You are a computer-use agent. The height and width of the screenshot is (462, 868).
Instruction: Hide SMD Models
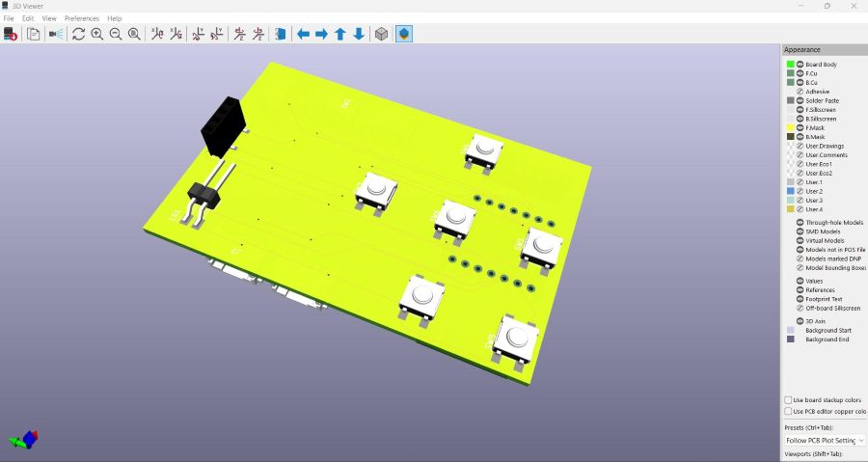click(800, 231)
